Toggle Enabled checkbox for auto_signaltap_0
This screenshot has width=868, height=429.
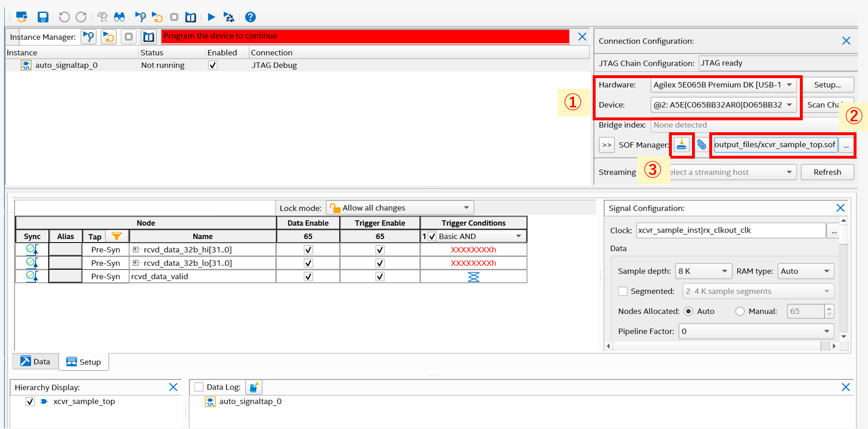[x=212, y=65]
